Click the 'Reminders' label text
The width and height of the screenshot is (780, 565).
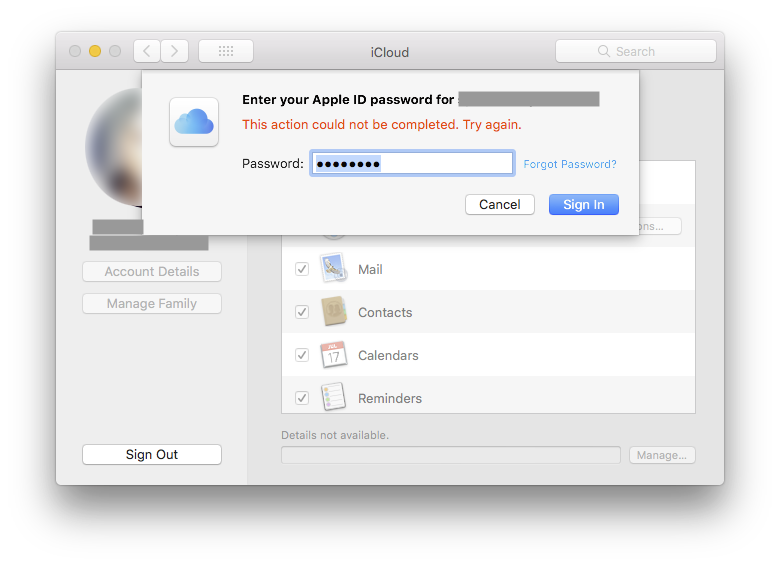pyautogui.click(x=390, y=398)
